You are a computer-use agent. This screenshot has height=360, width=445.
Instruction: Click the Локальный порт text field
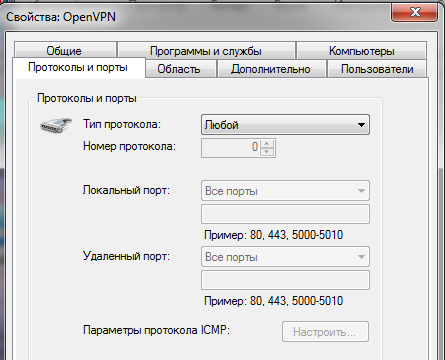pyautogui.click(x=285, y=214)
